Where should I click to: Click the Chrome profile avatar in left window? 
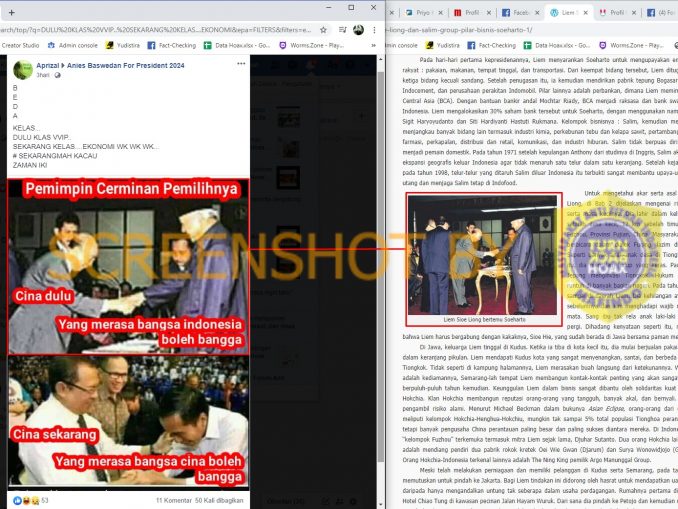358,30
